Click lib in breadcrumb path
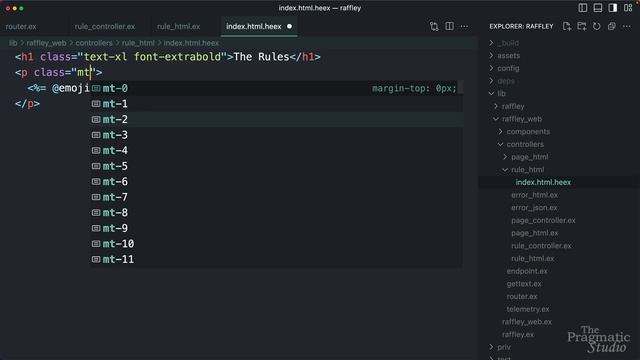 pos(13,43)
